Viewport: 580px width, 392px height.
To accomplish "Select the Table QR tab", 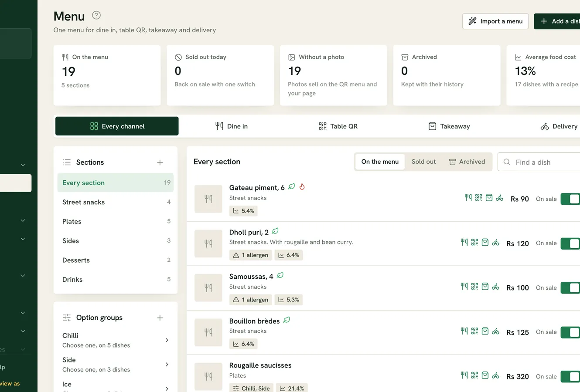I will 338,126.
